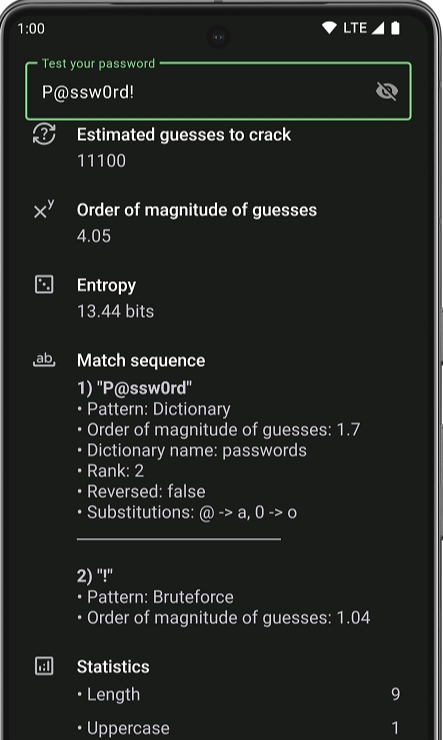The image size is (443, 740).
Task: Tap the Length statistic row
Action: coord(238,694)
